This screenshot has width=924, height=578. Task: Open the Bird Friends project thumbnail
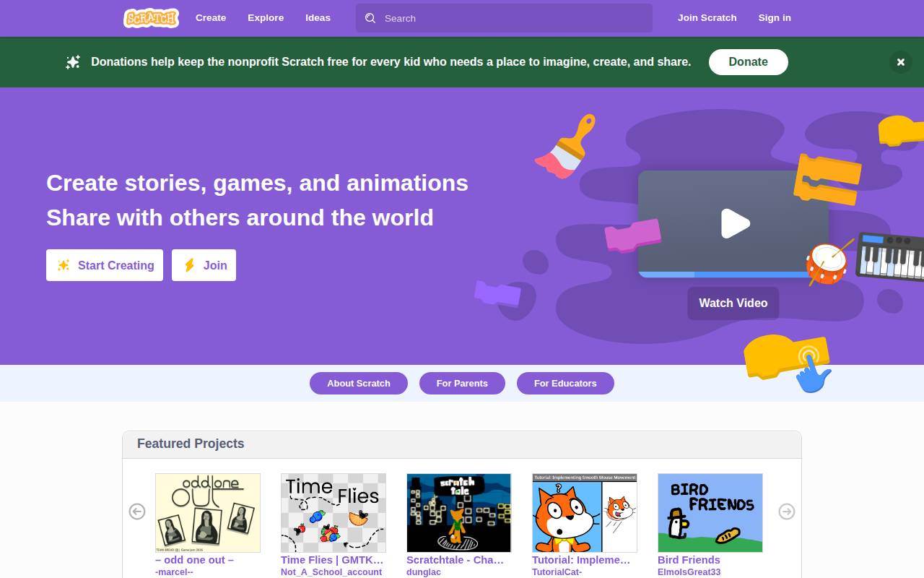710,513
